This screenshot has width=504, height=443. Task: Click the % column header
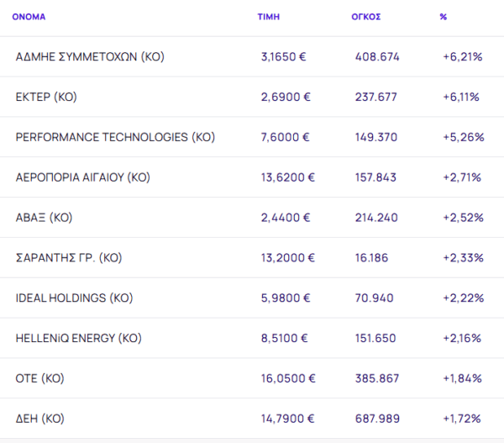tap(443, 17)
